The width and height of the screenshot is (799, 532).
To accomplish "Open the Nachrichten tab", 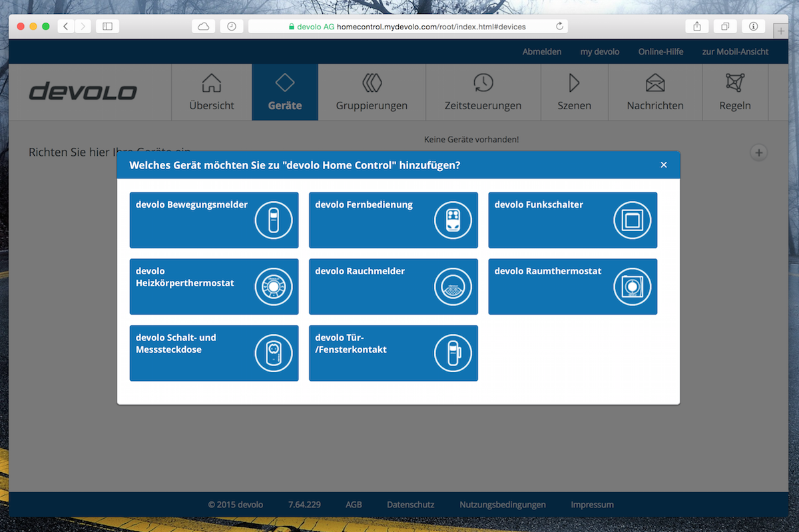I will (655, 92).
